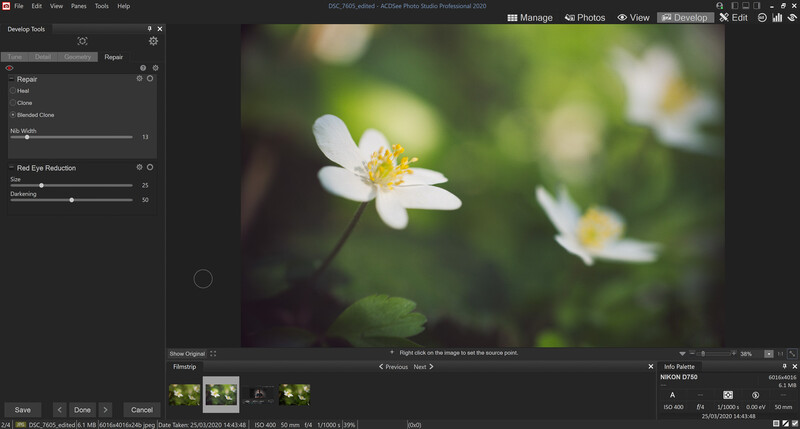Pin the Develop Tools panel
The height and width of the screenshot is (429, 800).
pos(149,29)
